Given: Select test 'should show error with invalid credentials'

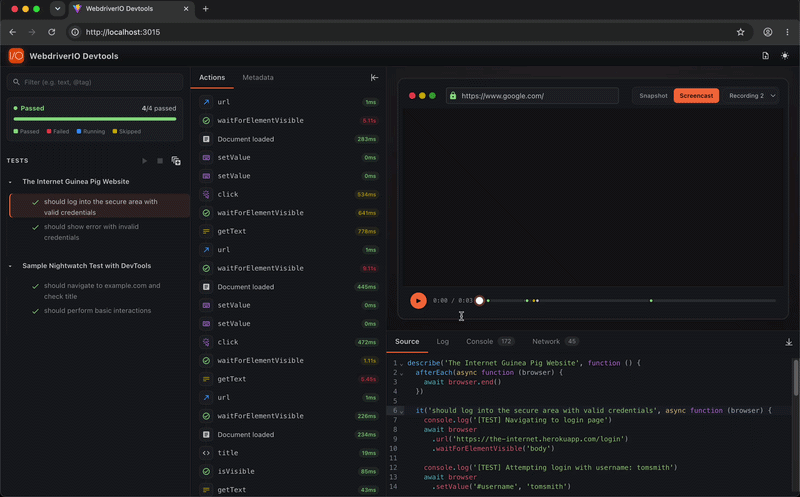Looking at the screenshot, I should tap(99, 232).
